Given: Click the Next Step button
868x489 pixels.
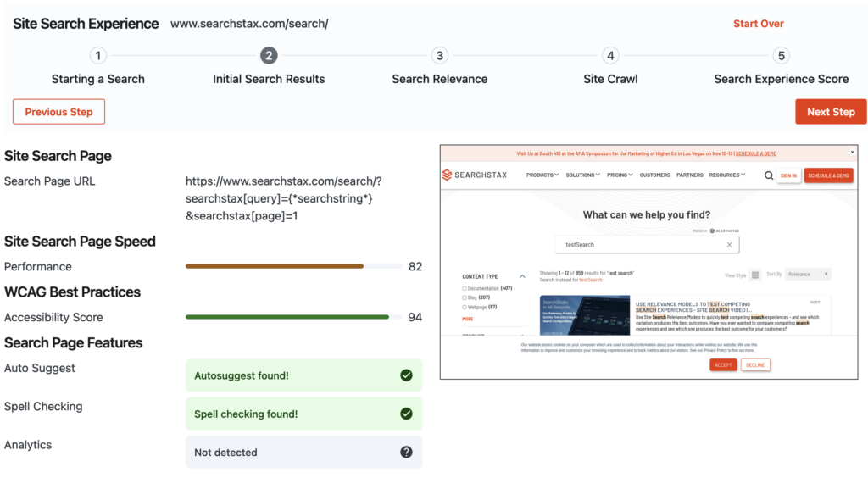Looking at the screenshot, I should point(831,111).
